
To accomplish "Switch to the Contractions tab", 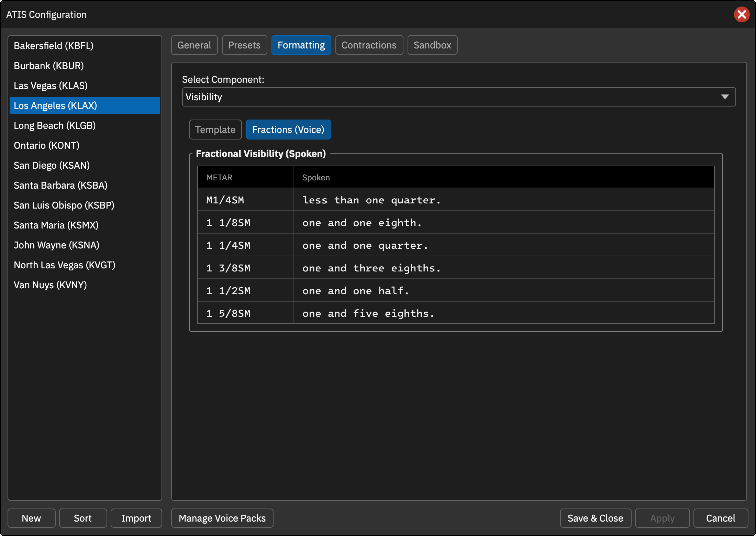I will [369, 45].
